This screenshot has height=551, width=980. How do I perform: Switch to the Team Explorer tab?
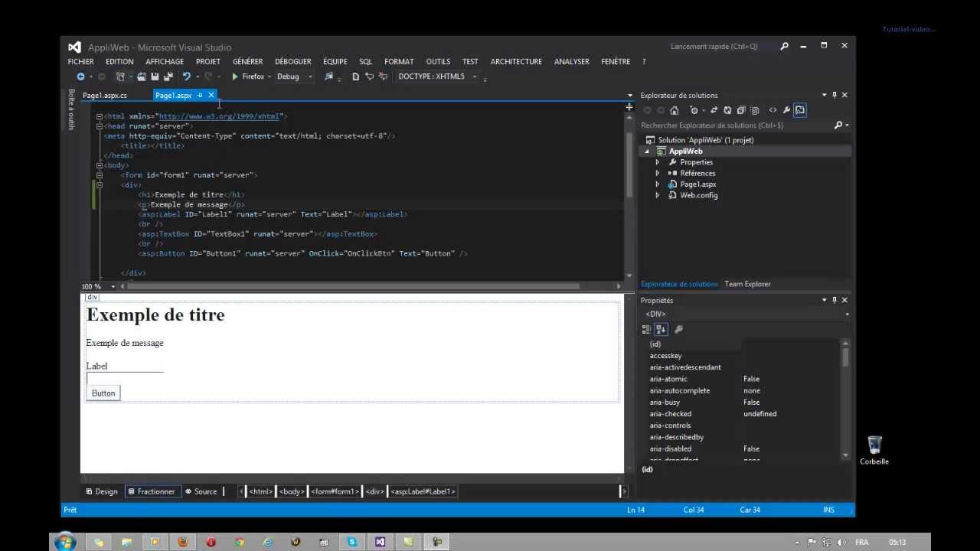(x=747, y=284)
